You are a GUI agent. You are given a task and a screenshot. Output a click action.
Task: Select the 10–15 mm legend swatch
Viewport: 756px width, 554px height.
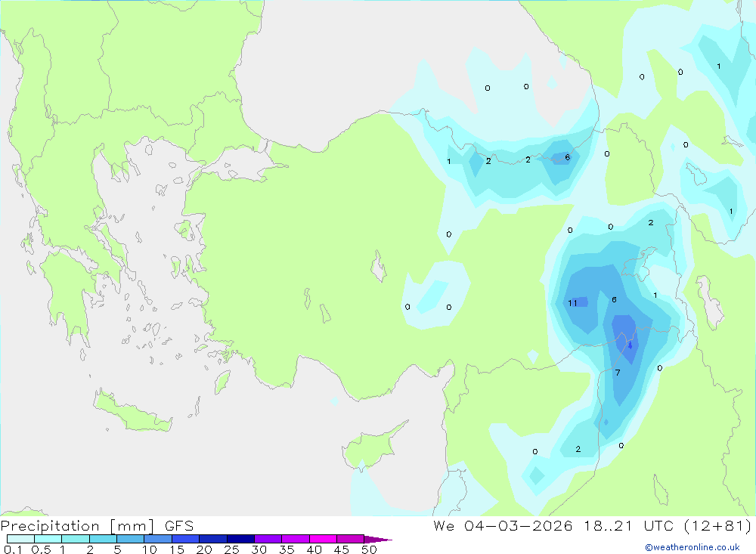[158, 539]
